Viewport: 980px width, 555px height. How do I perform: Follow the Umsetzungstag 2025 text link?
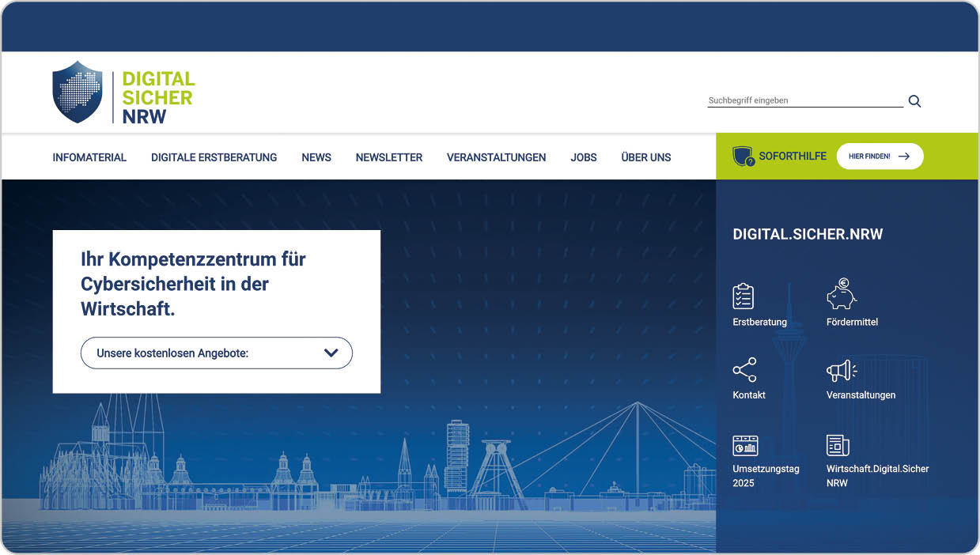(766, 476)
